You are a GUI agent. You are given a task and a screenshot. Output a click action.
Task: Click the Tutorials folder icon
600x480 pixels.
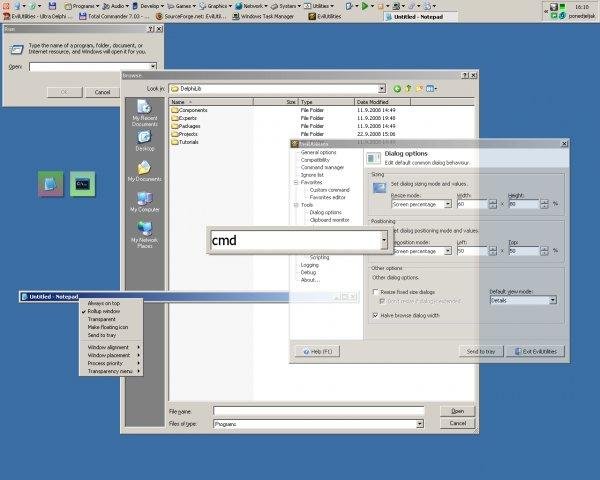pyautogui.click(x=175, y=142)
